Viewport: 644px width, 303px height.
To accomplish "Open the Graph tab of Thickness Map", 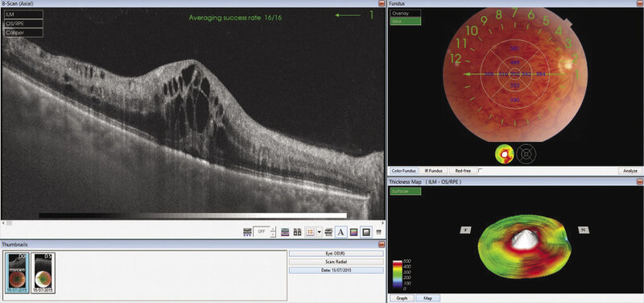I will point(402,298).
